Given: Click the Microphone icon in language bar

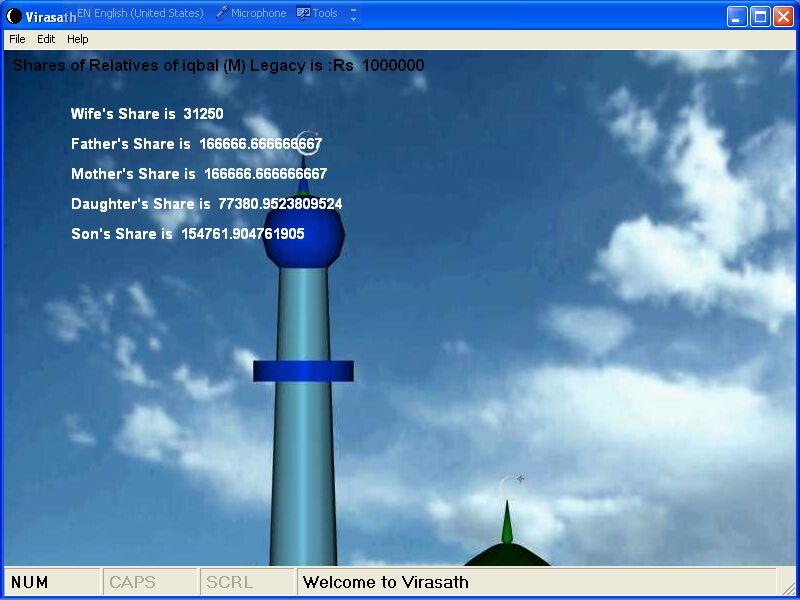Looking at the screenshot, I should [223, 14].
